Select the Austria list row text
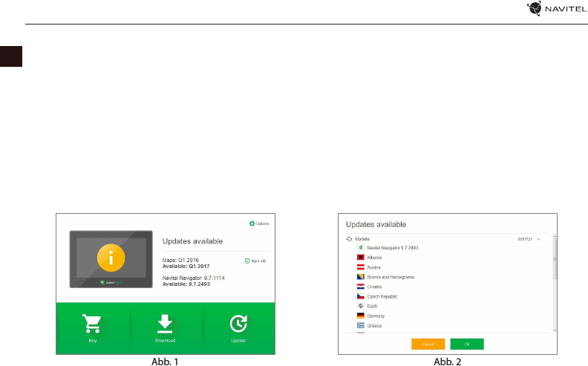Image resolution: width=588 pixels, height=366 pixels. click(x=374, y=267)
